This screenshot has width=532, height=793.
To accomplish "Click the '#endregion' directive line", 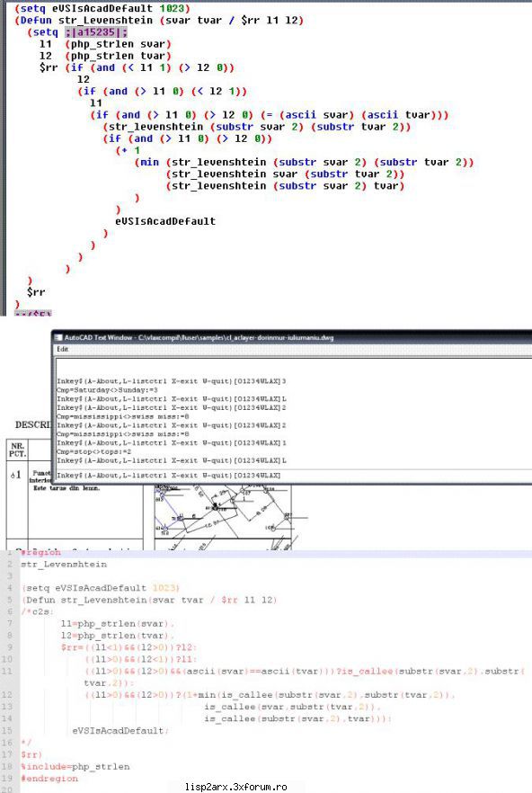I will pos(49,779).
